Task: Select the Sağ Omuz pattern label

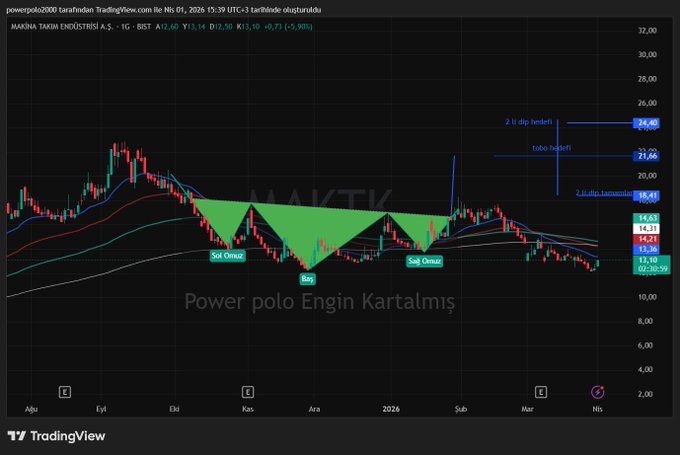Action: click(425, 261)
